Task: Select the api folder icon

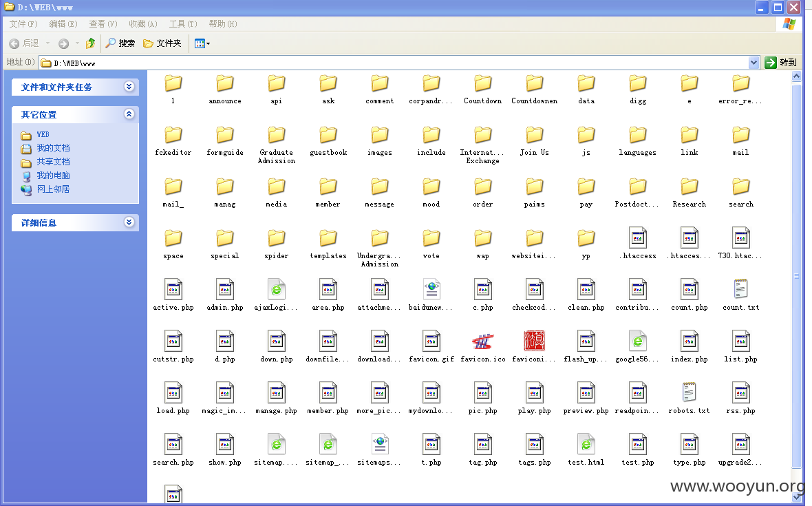Action: click(277, 83)
